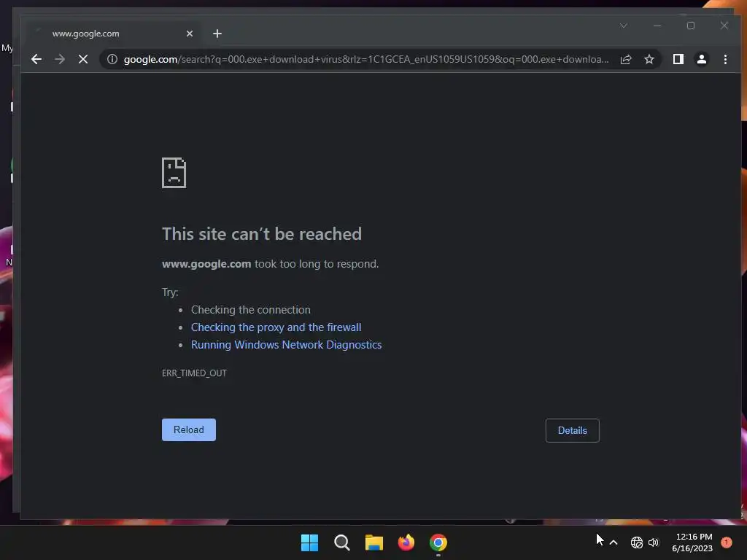This screenshot has width=747, height=560.
Task: Reload the page using the Reload button
Action: [189, 429]
